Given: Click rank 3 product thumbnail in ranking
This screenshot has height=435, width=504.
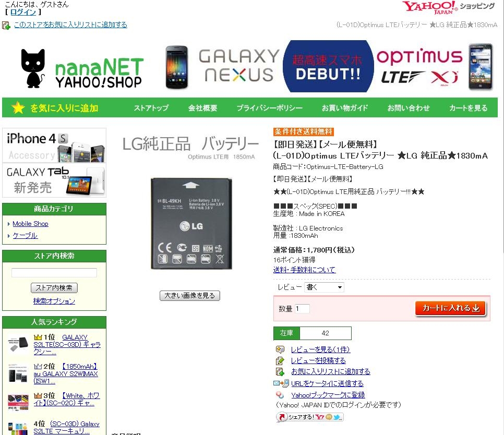Looking at the screenshot, I should point(18,402).
